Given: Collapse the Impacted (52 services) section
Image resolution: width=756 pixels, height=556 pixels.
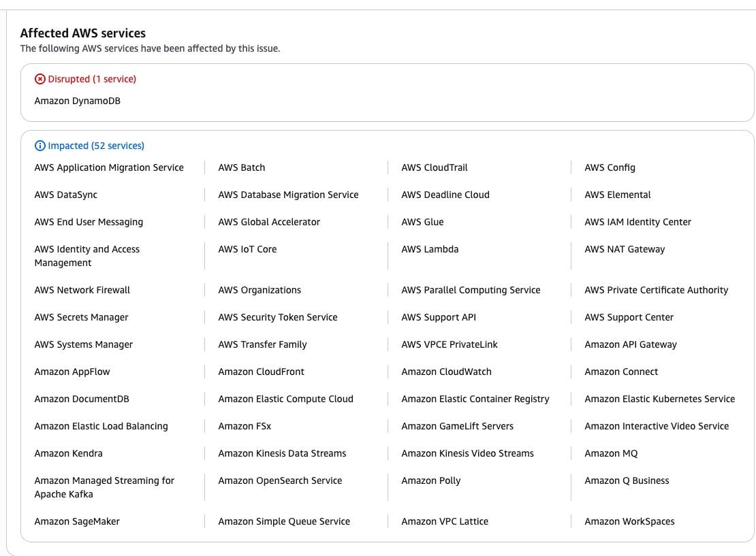Looking at the screenshot, I should (x=95, y=146).
